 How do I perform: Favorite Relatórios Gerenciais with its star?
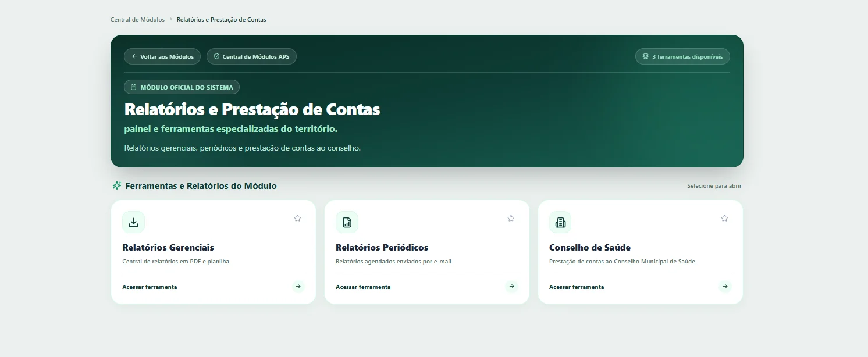[297, 219]
